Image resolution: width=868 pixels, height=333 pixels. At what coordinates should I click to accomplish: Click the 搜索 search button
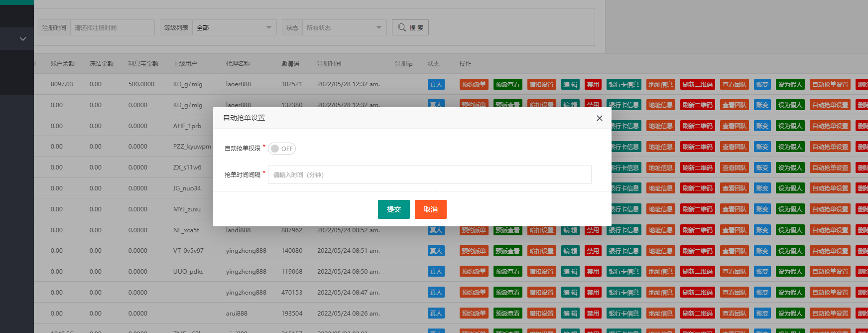tap(410, 27)
